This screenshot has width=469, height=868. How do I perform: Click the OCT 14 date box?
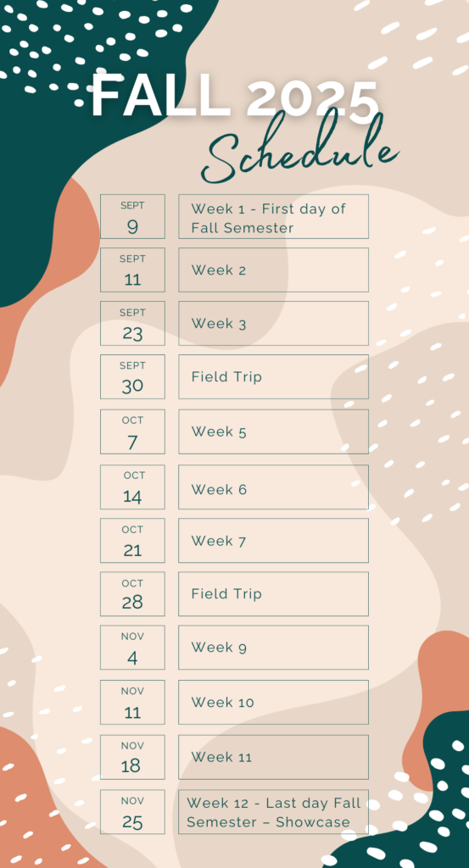point(132,487)
